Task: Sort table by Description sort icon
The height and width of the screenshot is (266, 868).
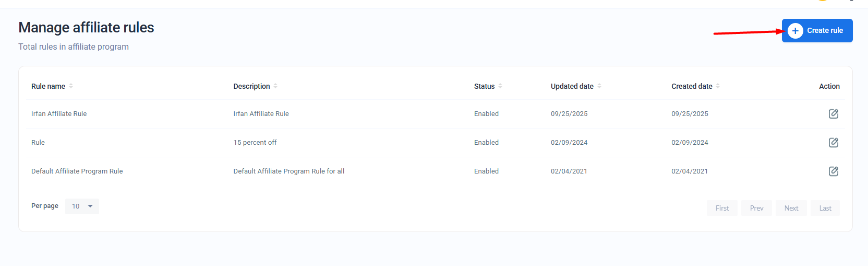Action: point(275,86)
